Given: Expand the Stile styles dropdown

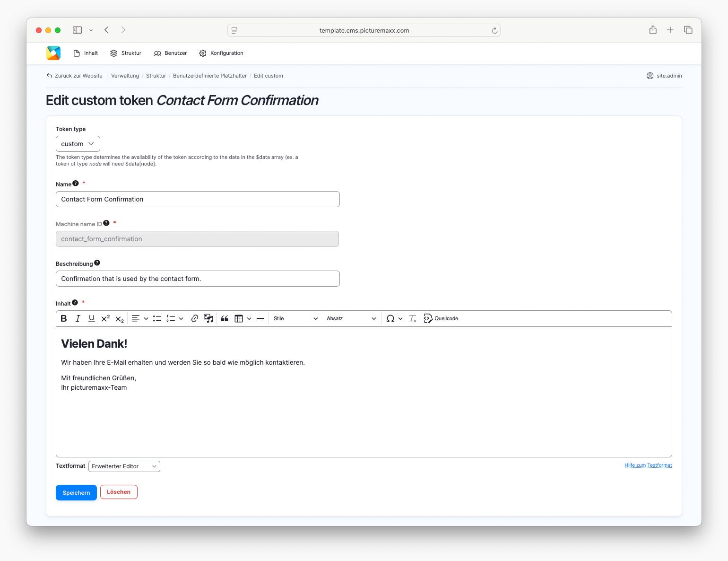Looking at the screenshot, I should pyautogui.click(x=295, y=319).
